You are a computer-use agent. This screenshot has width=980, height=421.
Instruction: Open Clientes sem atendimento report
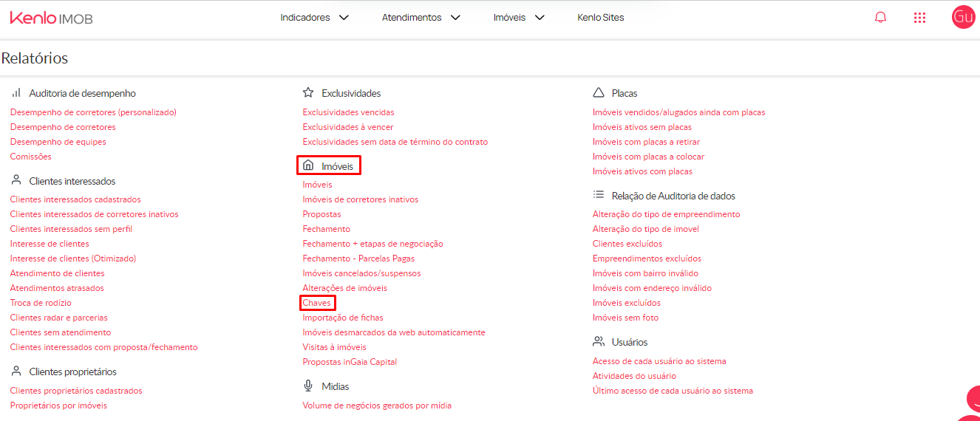tap(61, 332)
